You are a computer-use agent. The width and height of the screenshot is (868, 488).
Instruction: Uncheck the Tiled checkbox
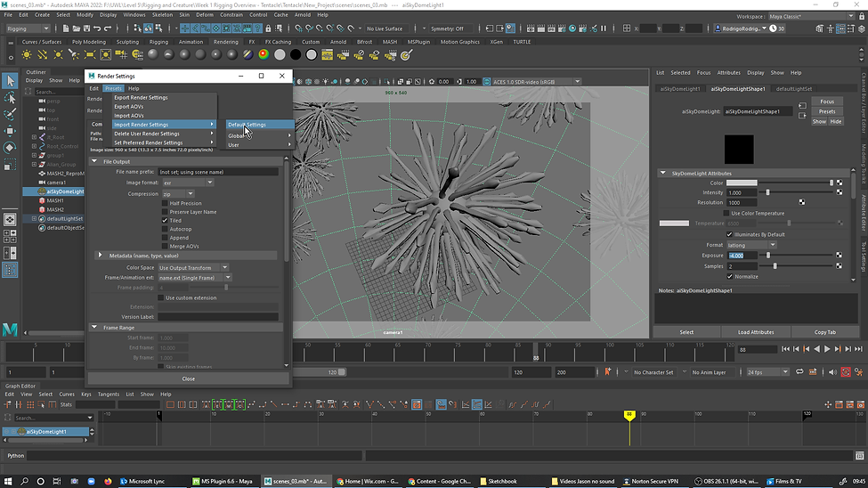click(165, 221)
